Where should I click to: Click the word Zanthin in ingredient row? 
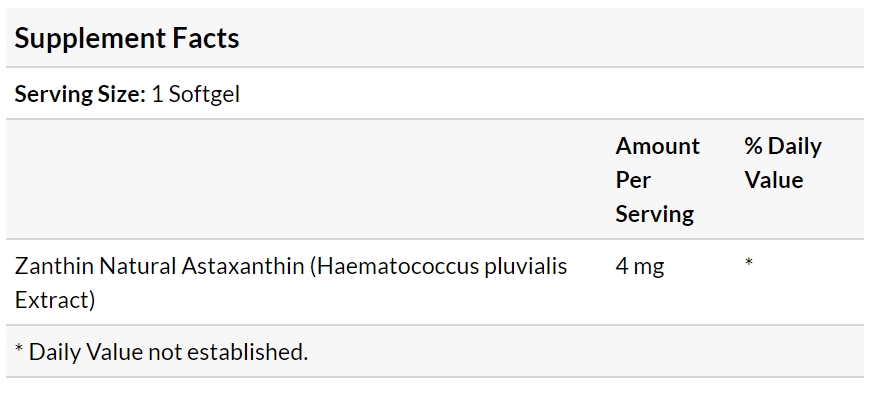54,266
